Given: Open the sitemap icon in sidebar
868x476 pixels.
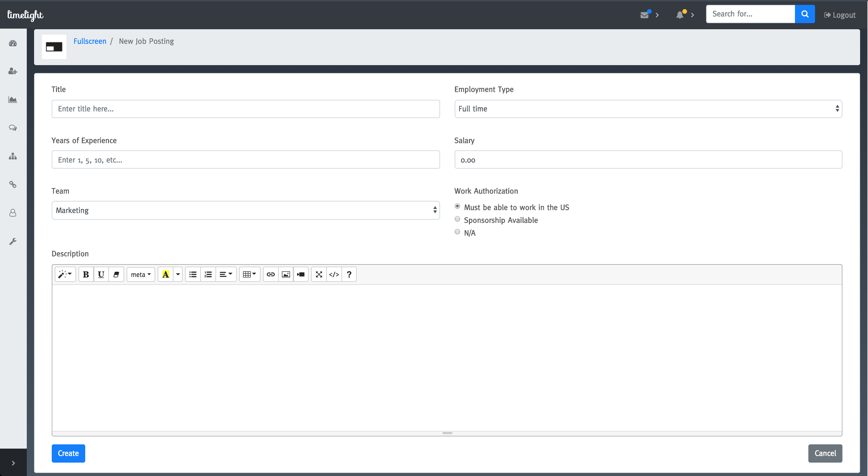Looking at the screenshot, I should point(13,156).
